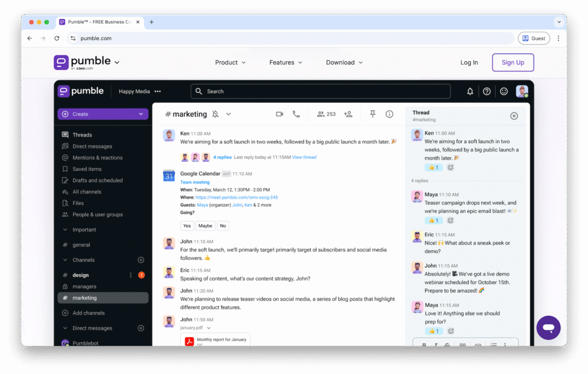Open pinned messages with pin icon
The width and height of the screenshot is (588, 374).
[x=373, y=114]
